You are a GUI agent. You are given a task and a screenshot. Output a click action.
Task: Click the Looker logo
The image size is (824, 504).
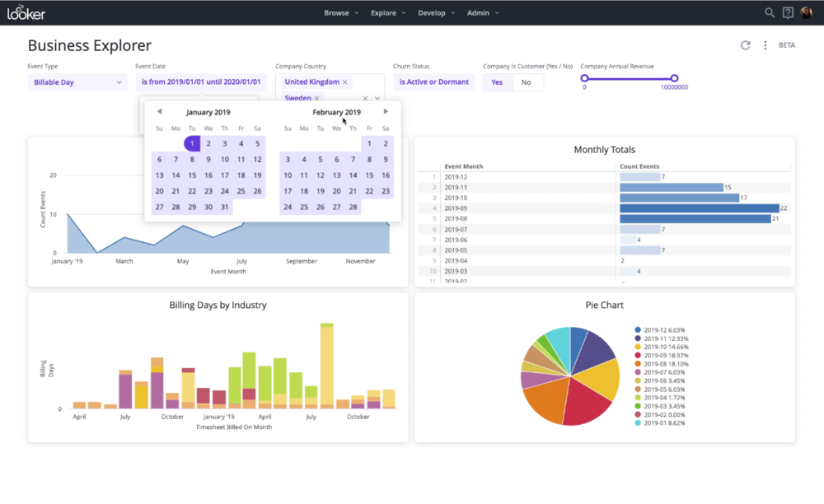click(27, 13)
